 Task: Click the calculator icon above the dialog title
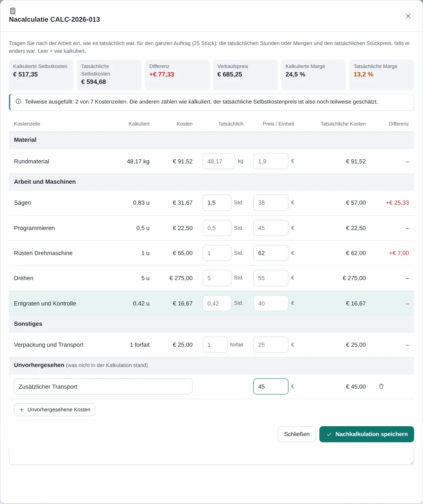click(13, 11)
